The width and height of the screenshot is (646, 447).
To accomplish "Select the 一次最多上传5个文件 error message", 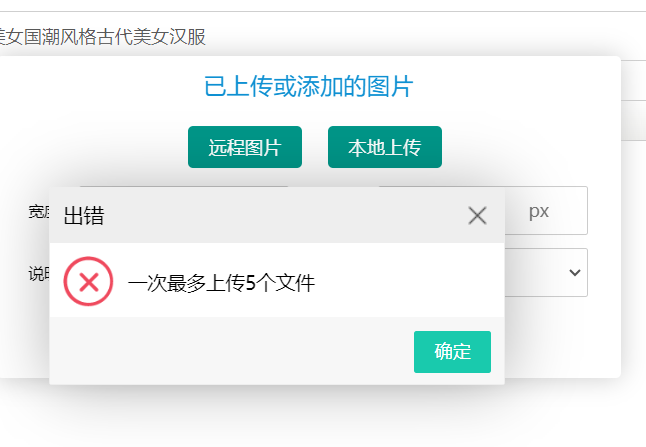I will (x=221, y=284).
